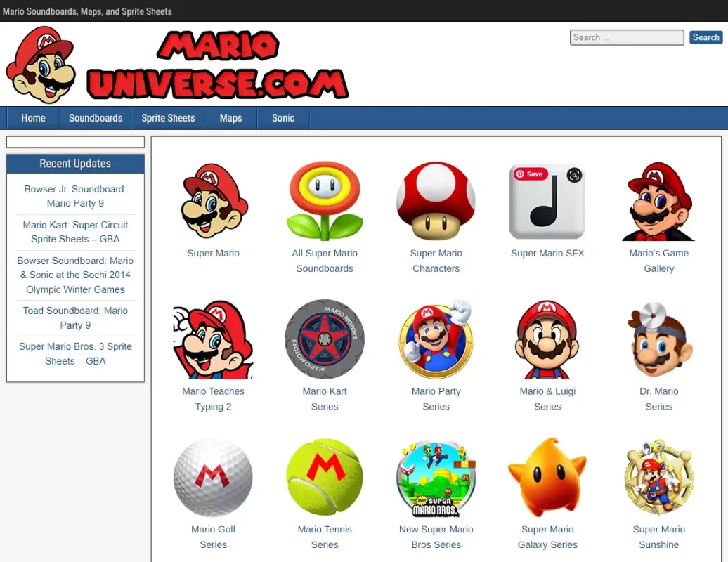Open the Maps menu item
Image resolution: width=728 pixels, height=562 pixels.
(x=230, y=118)
